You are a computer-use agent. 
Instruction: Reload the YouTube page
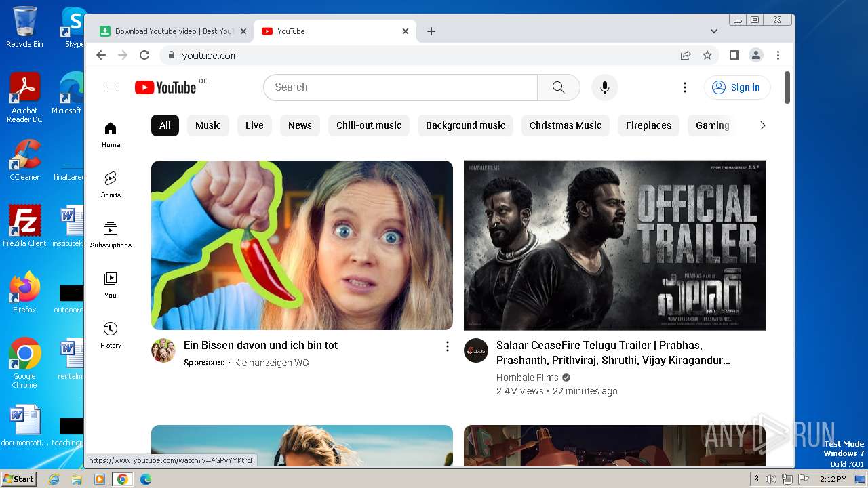[x=144, y=56]
